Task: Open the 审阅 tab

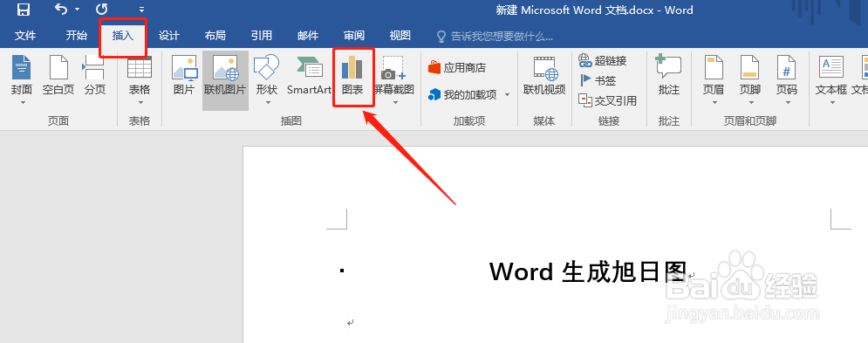Action: [x=353, y=36]
